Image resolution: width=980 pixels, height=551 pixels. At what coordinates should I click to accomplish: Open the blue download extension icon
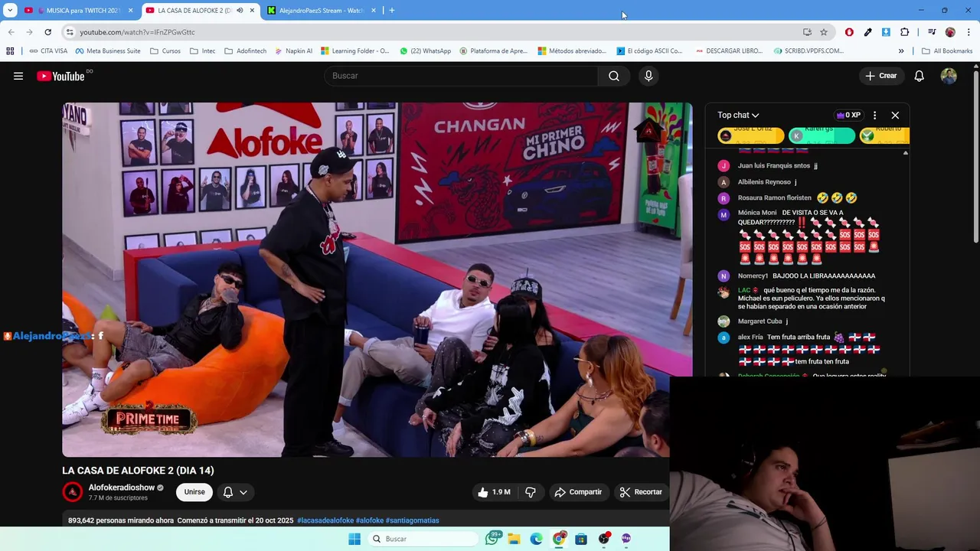[x=886, y=32]
